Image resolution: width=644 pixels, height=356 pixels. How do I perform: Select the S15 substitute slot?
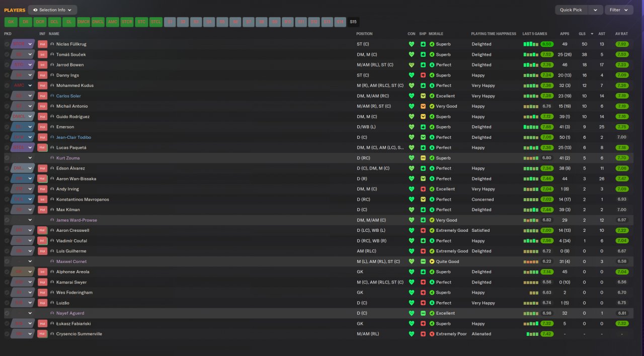coord(353,22)
